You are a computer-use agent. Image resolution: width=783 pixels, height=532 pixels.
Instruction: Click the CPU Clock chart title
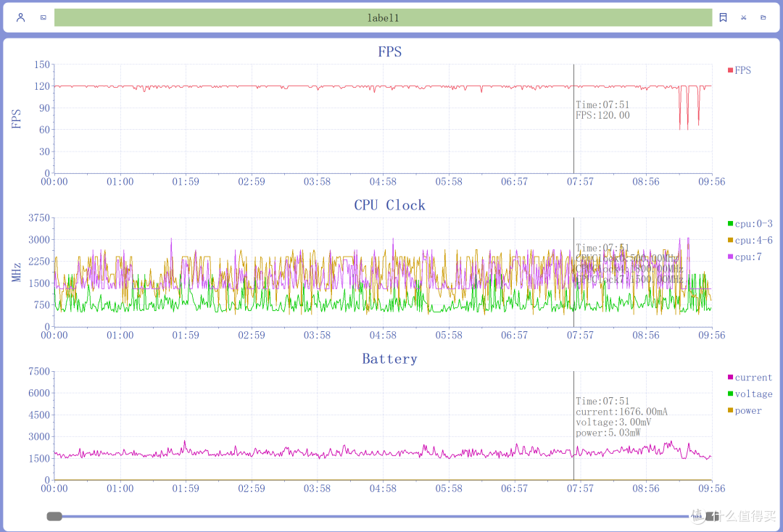point(389,205)
